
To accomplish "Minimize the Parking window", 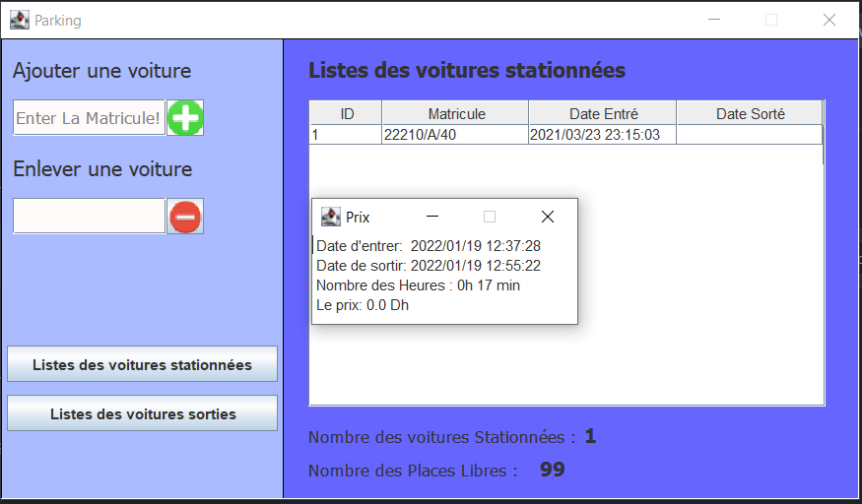I will (714, 21).
